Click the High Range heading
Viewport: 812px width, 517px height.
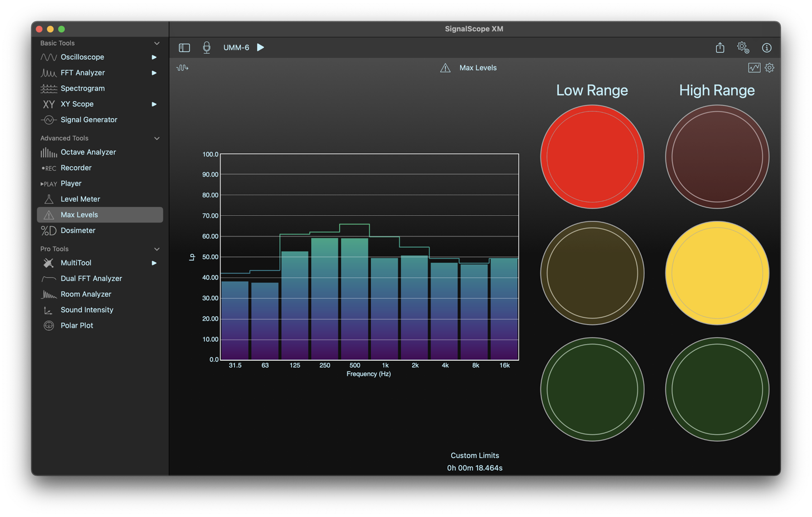tap(717, 90)
